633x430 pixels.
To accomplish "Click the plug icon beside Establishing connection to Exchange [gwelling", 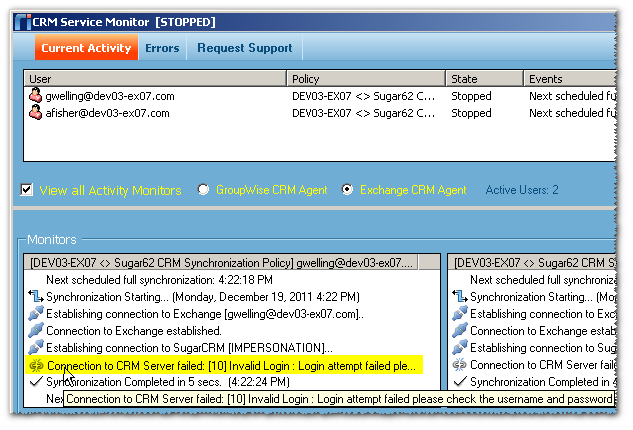I will tap(36, 313).
